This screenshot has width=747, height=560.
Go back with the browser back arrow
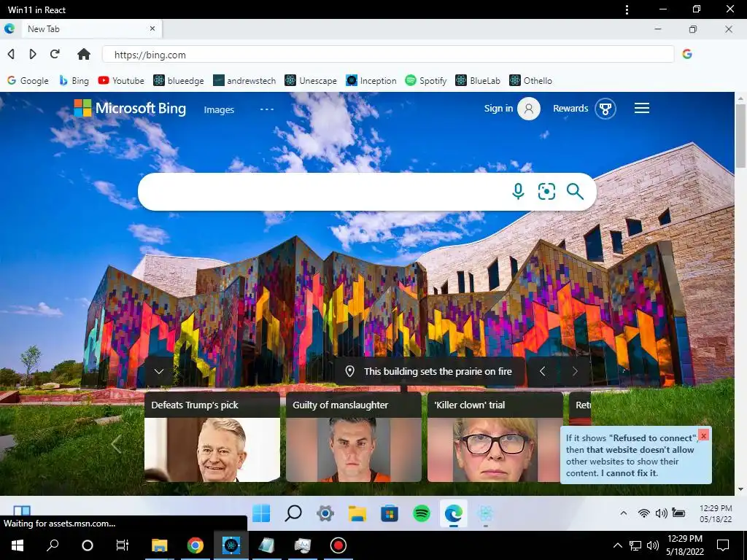coord(11,54)
